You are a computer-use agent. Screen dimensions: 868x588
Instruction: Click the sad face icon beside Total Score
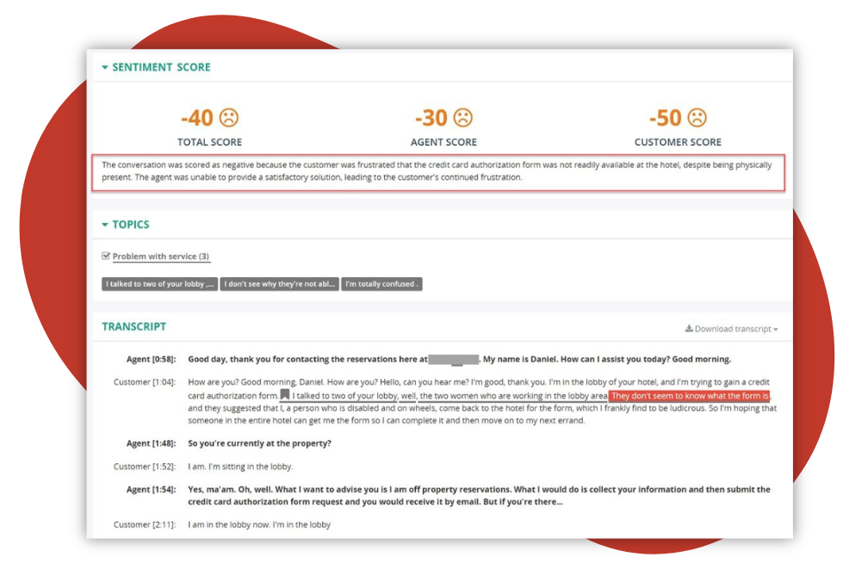point(229,118)
